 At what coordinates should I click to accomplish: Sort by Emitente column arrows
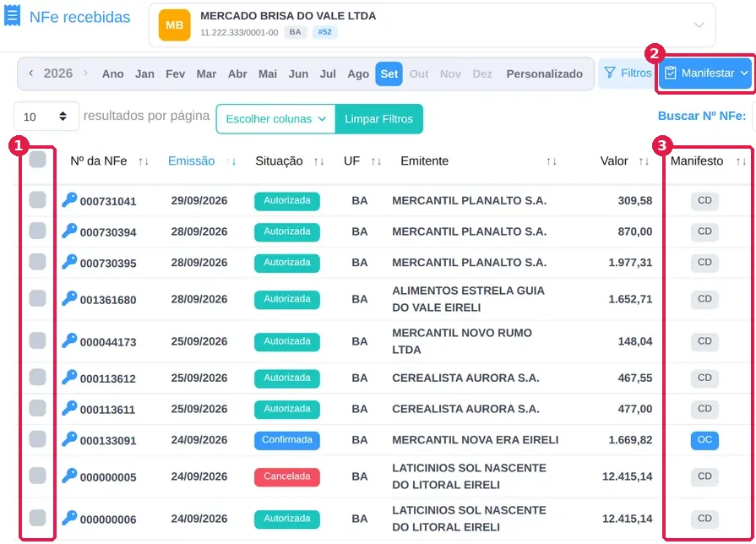coord(552,161)
